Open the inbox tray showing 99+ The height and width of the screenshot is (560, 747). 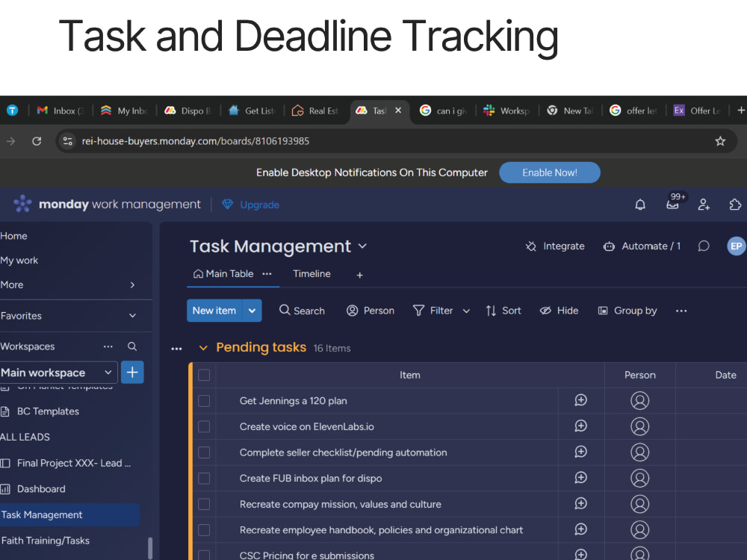(673, 205)
